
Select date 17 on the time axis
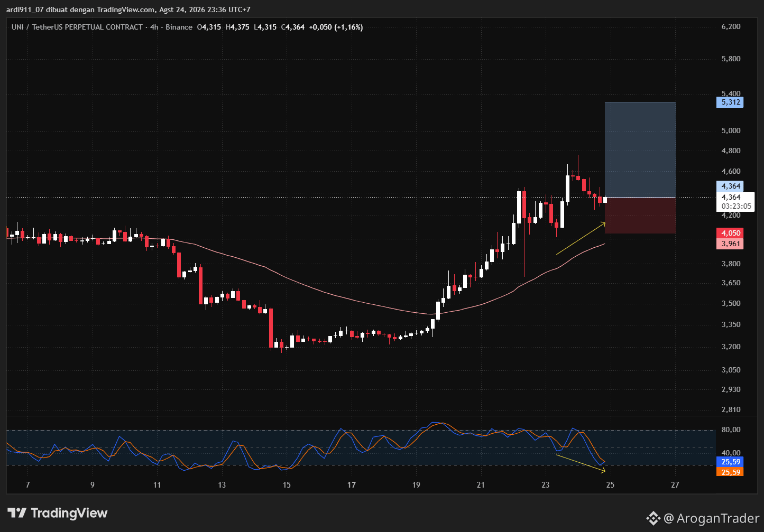point(352,485)
